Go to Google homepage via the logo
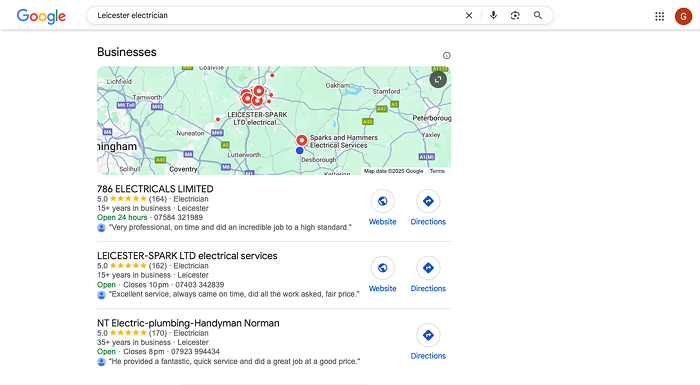The width and height of the screenshot is (700, 385). 41,16
